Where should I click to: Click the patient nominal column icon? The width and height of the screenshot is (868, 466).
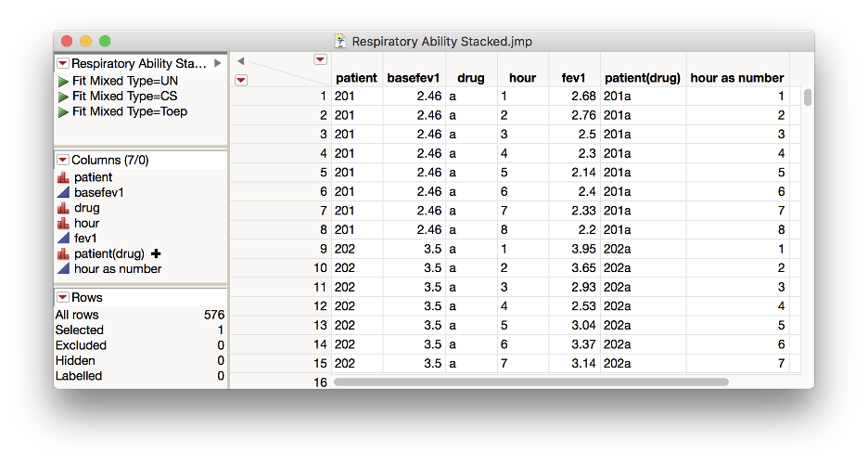(63, 177)
